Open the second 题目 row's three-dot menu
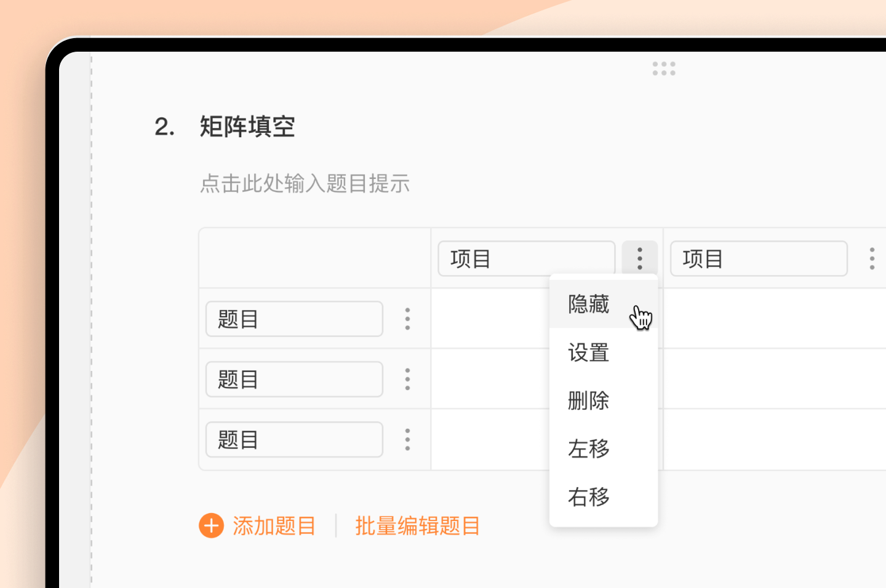The image size is (886, 588). pos(407,379)
